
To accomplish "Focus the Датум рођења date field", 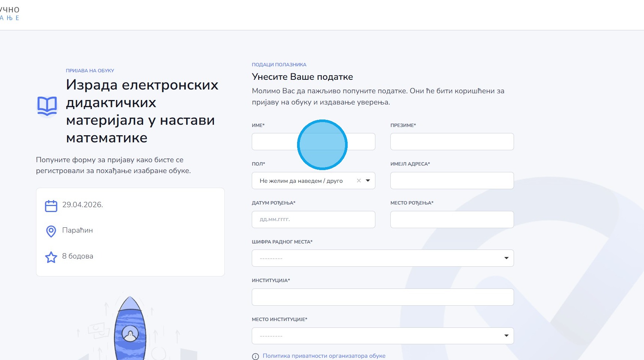I will (x=314, y=220).
